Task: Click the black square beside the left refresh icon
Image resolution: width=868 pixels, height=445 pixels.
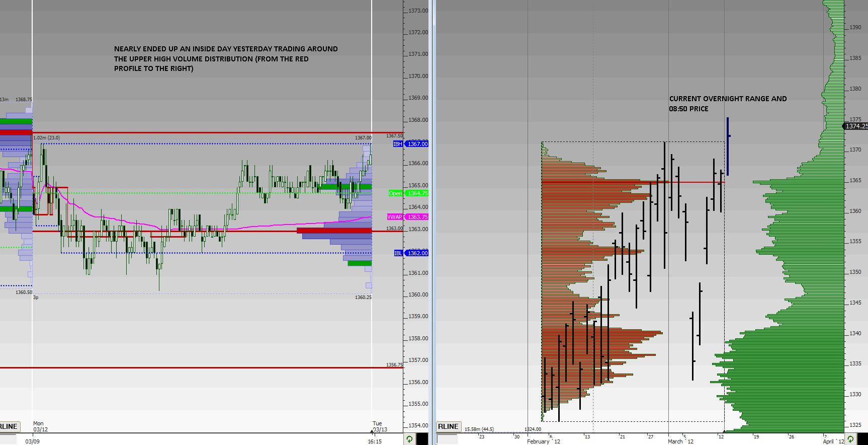Action: pos(422,439)
